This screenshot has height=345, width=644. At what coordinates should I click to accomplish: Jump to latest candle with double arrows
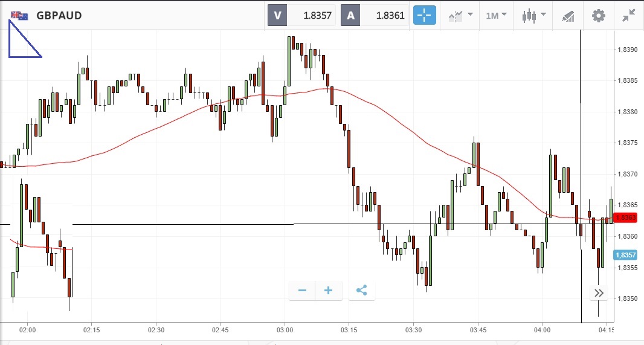599,293
